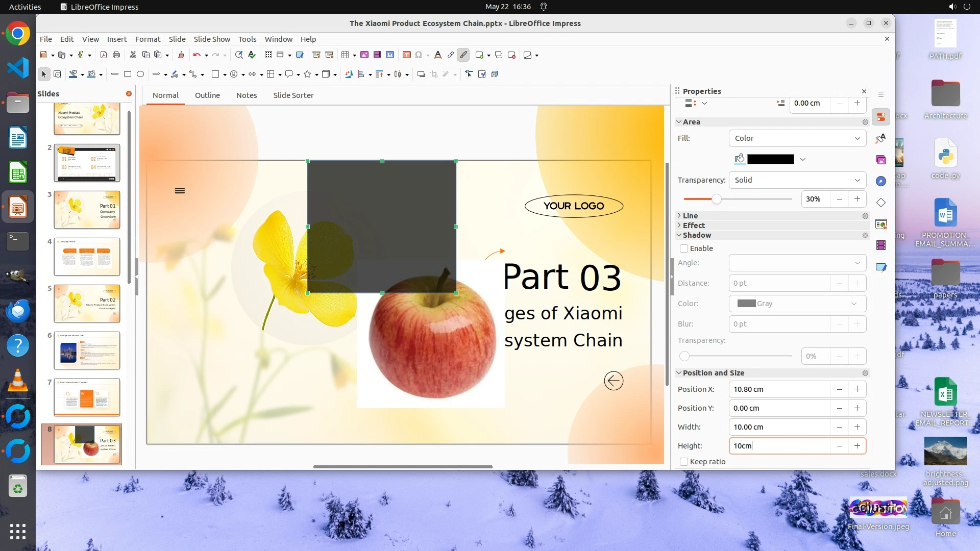
Task: Open the Fill type dropdown
Action: (797, 138)
